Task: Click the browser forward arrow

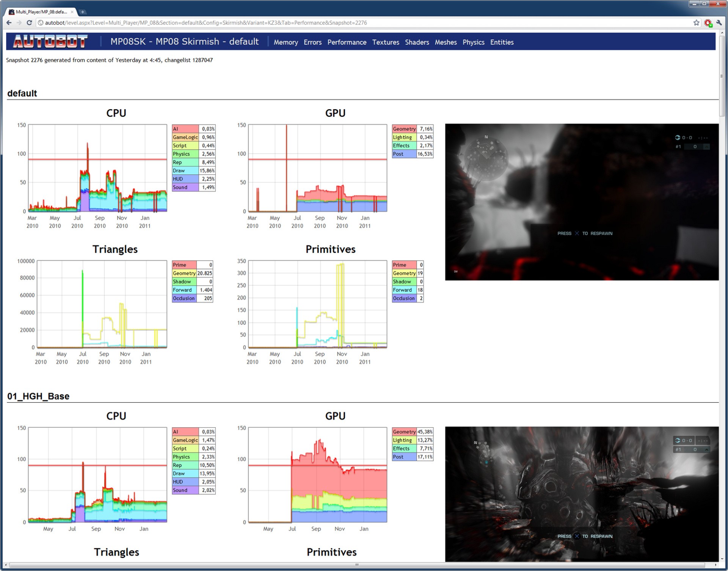Action: coord(19,23)
